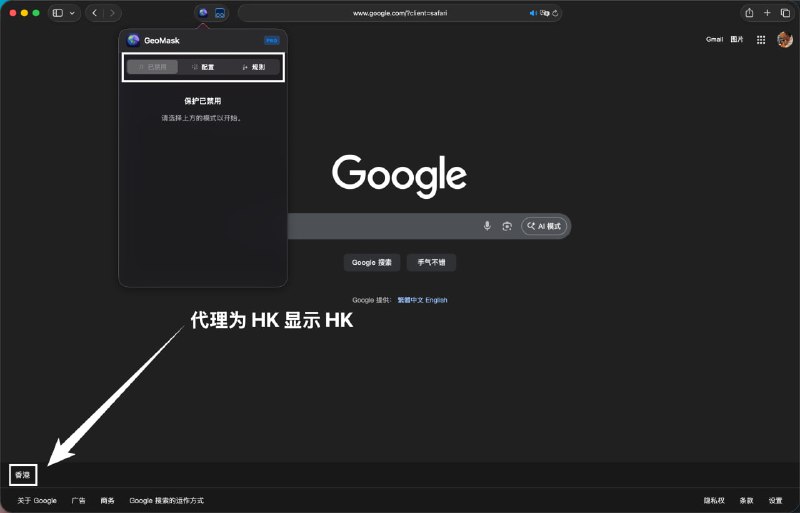Open 商务 footer link
Screen dimensions: 800x513
tap(107, 501)
